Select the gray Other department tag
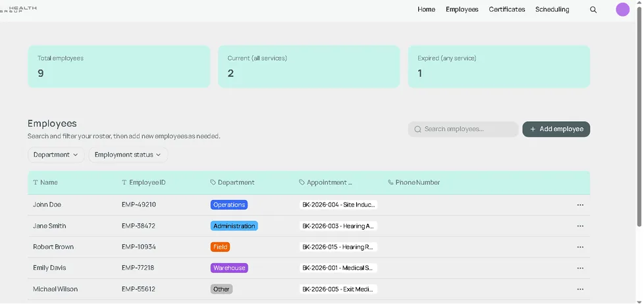The width and height of the screenshot is (644, 306). 221,289
